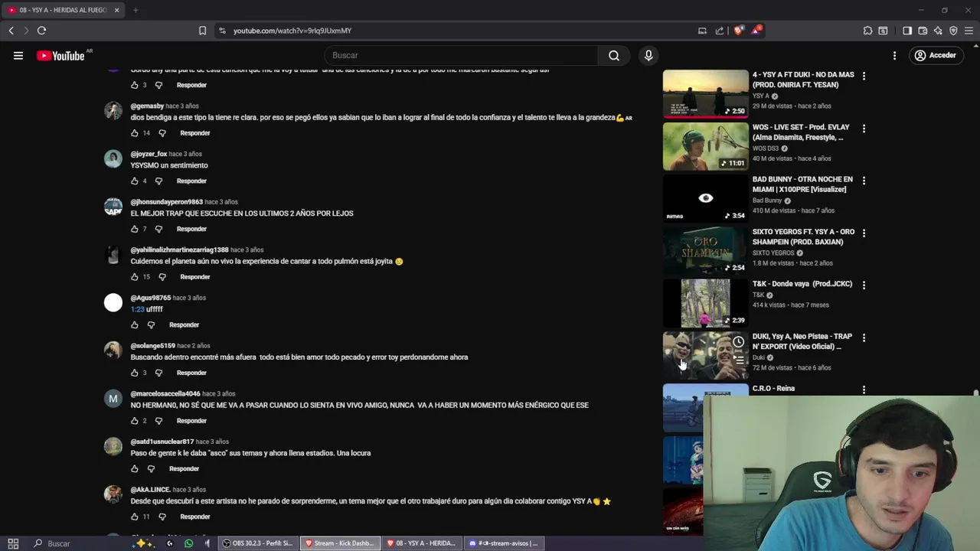Screen dimensions: 980x551
Task: Click the search magnifier button on YouTube
Action: 614,55
